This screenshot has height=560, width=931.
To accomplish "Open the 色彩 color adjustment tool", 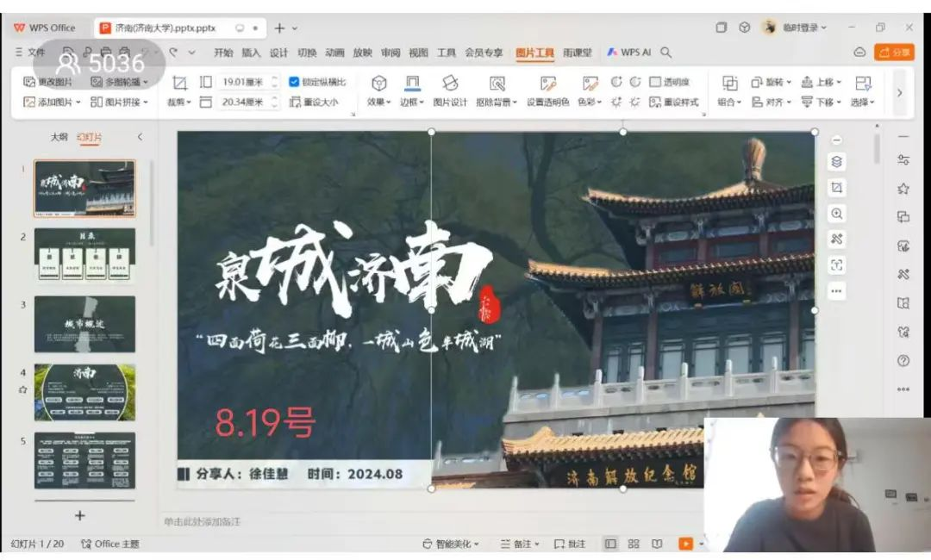I will [590, 83].
